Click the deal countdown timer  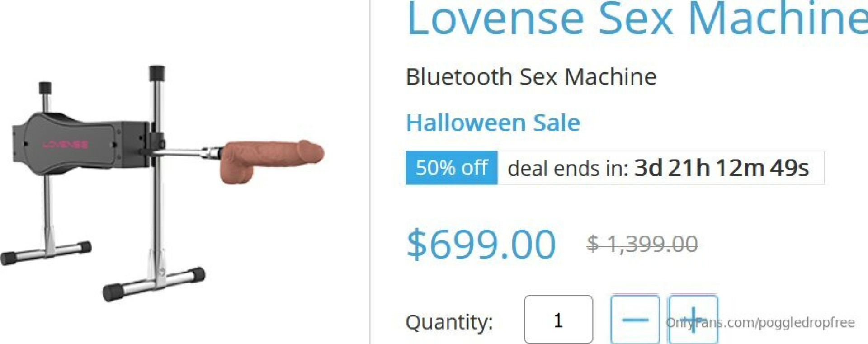[x=722, y=168]
